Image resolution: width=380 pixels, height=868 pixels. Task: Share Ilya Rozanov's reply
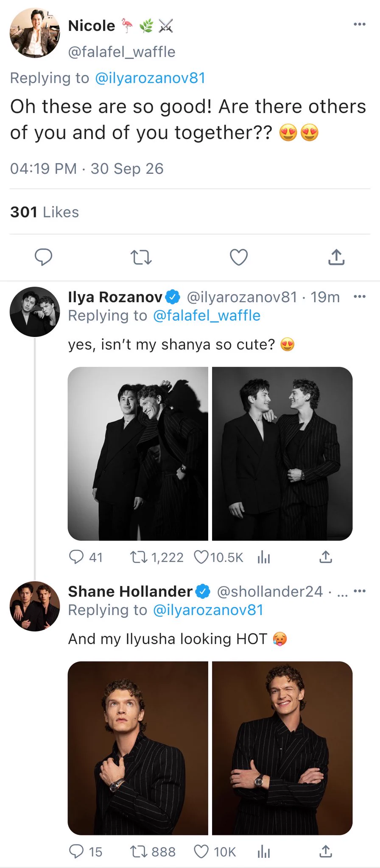pos(325,557)
